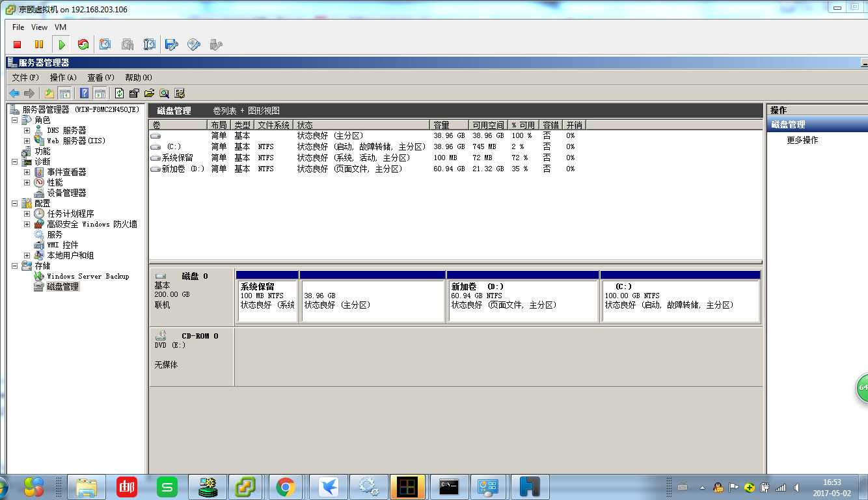868x500 pixels.
Task: Click the red Power Off VM button
Action: click(18, 44)
